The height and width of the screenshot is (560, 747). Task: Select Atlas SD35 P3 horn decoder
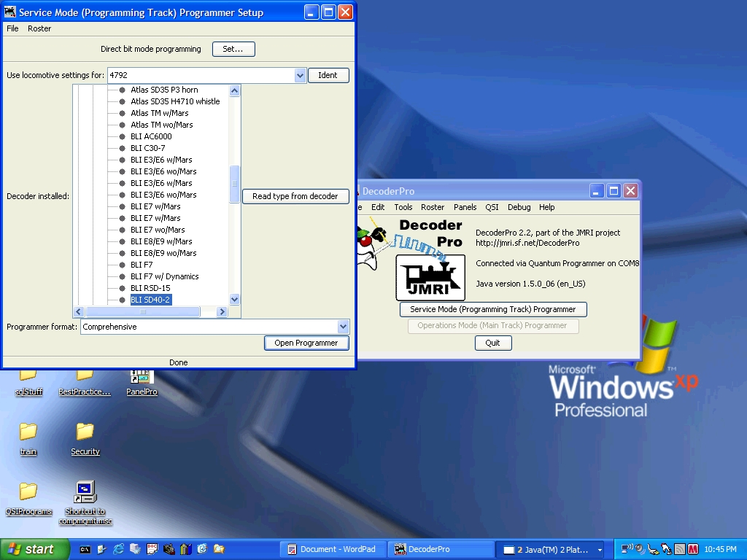click(x=164, y=90)
